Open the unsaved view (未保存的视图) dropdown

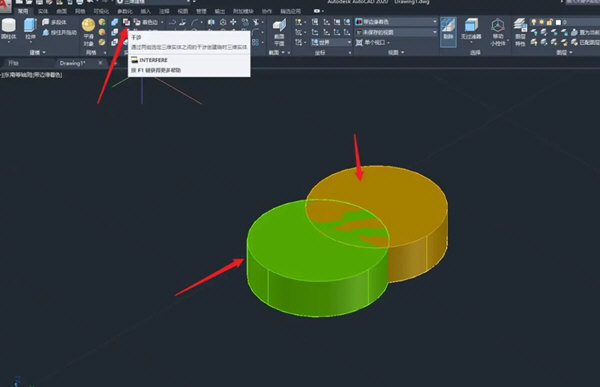(x=396, y=33)
